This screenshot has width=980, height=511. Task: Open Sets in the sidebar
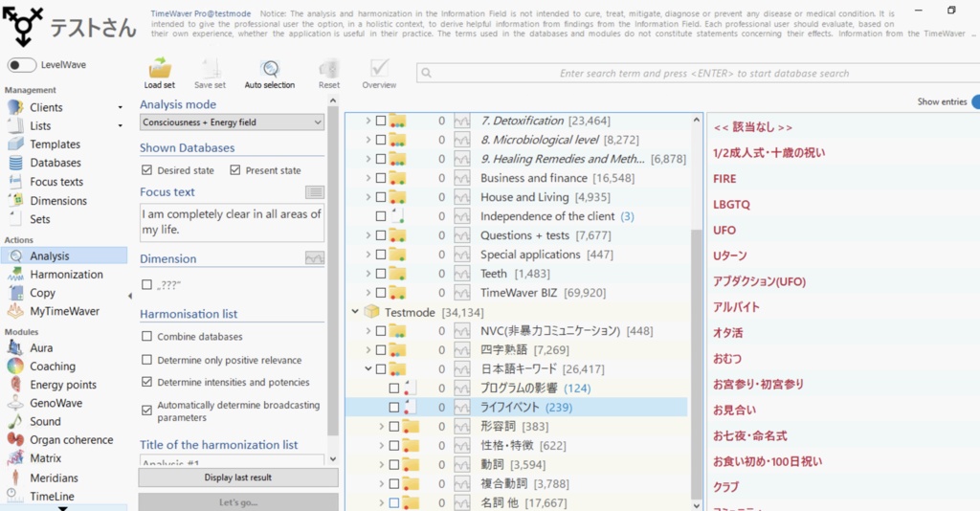[x=39, y=219]
